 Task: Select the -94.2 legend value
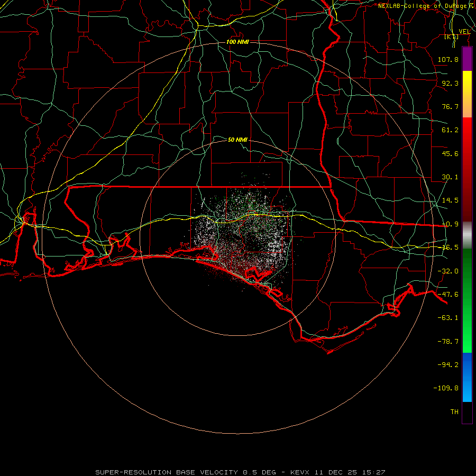point(448,365)
